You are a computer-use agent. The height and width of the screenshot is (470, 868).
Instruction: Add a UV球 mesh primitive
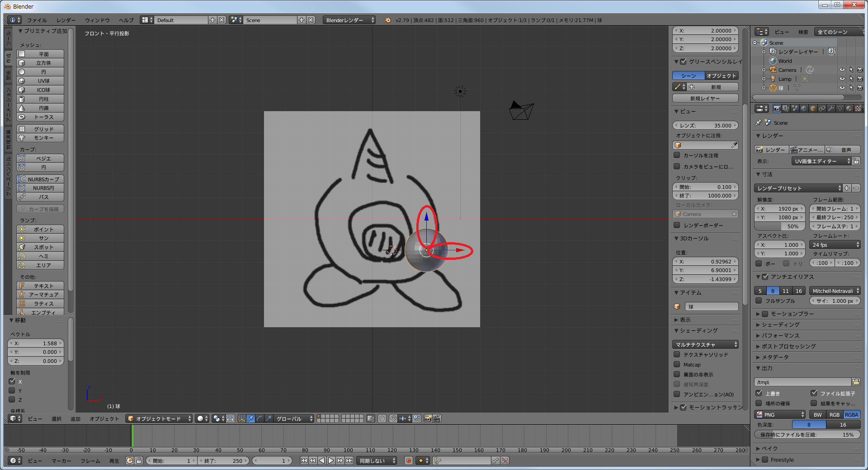pyautogui.click(x=40, y=81)
